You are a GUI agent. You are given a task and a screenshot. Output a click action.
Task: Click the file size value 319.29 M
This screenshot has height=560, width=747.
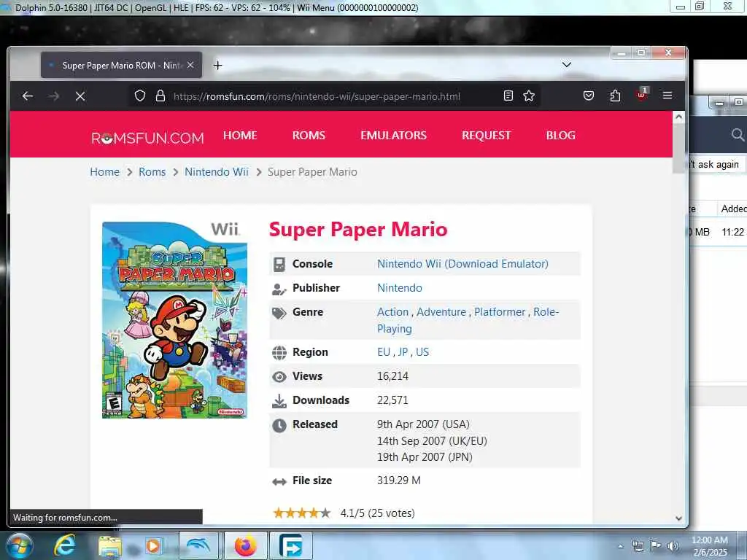[399, 480]
